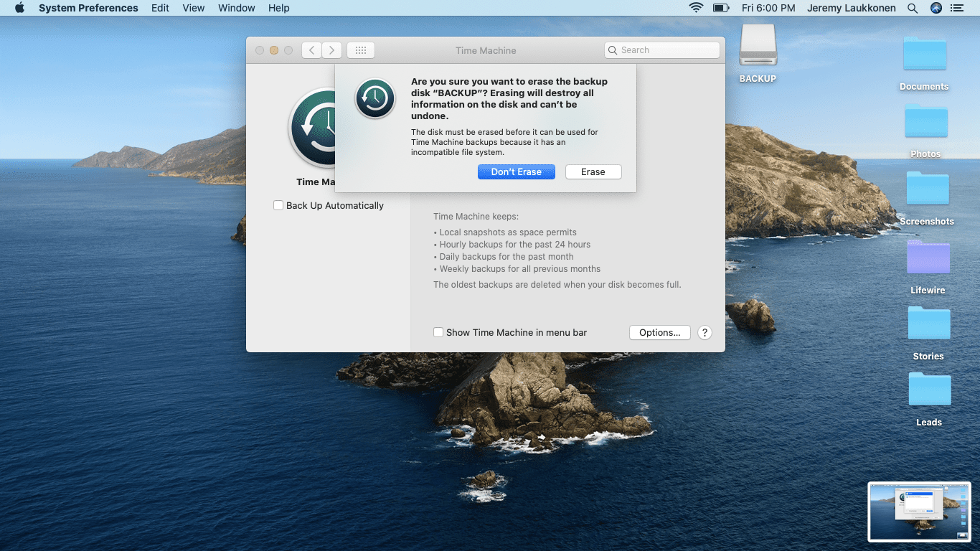Select the Stories folder on desktop
Screen dimensions: 980x551
[x=928, y=333]
